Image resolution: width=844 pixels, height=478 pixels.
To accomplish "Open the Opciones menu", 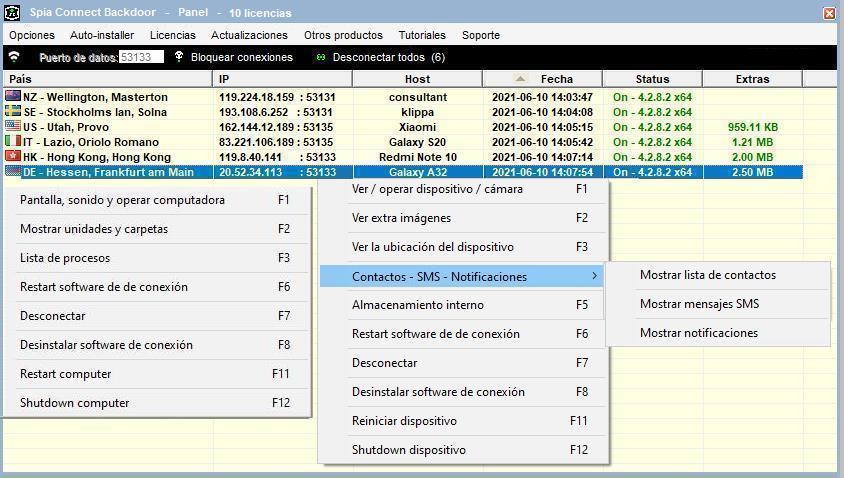I will [x=32, y=35].
